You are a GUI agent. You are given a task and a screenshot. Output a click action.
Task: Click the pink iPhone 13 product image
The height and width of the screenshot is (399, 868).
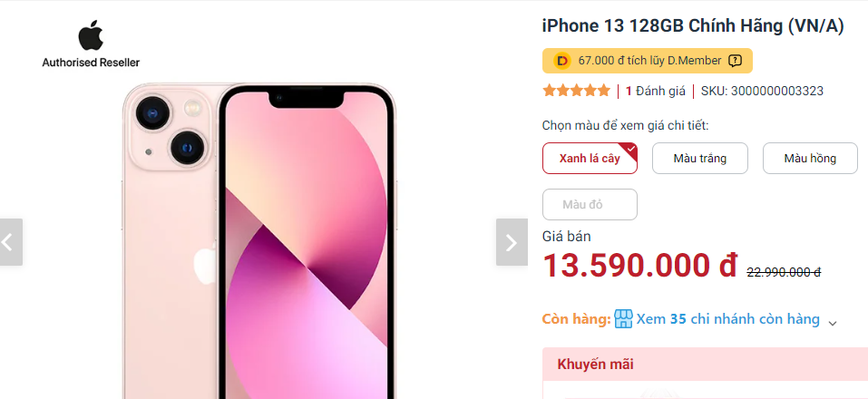pos(258,241)
